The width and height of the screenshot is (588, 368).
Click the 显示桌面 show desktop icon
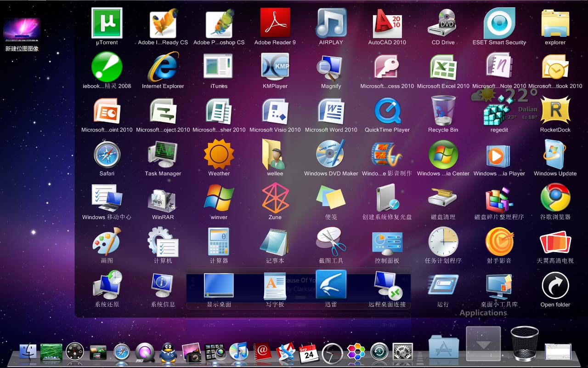click(219, 285)
